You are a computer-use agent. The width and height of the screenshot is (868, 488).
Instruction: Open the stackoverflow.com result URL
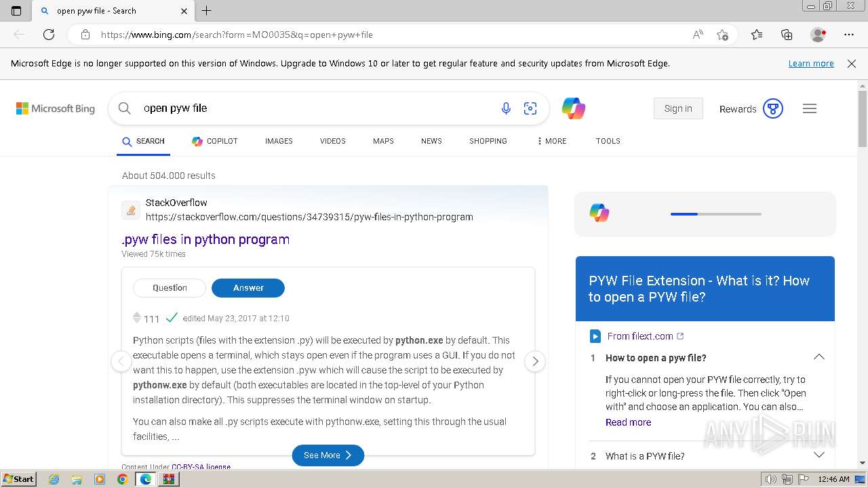pos(309,217)
